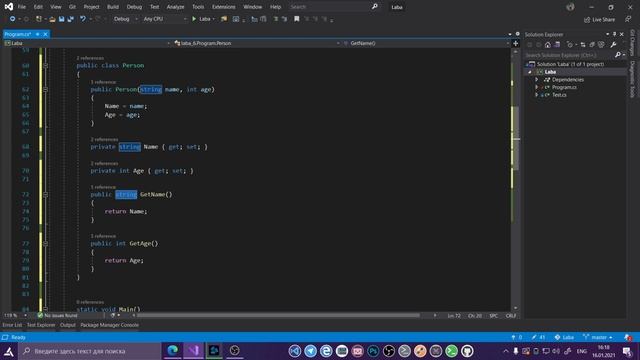Undo the last action via toolbar

[x=83, y=19]
